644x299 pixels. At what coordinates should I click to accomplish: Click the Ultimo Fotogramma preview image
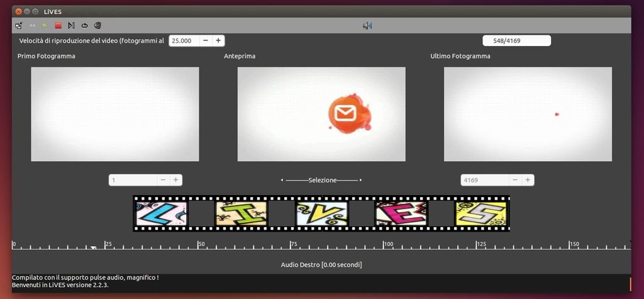(x=528, y=114)
